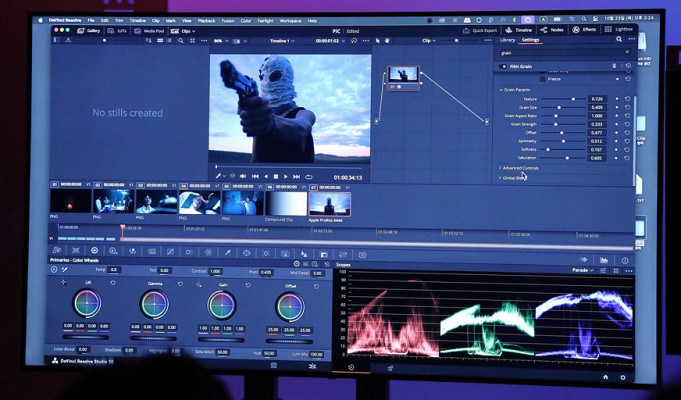Show the Nodes panel
The width and height of the screenshot is (681, 400).
click(x=553, y=30)
